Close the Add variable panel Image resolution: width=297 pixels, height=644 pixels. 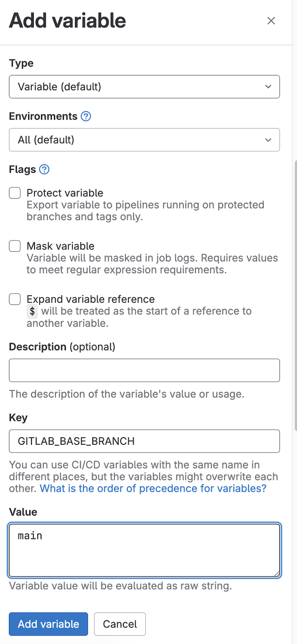pyautogui.click(x=271, y=21)
